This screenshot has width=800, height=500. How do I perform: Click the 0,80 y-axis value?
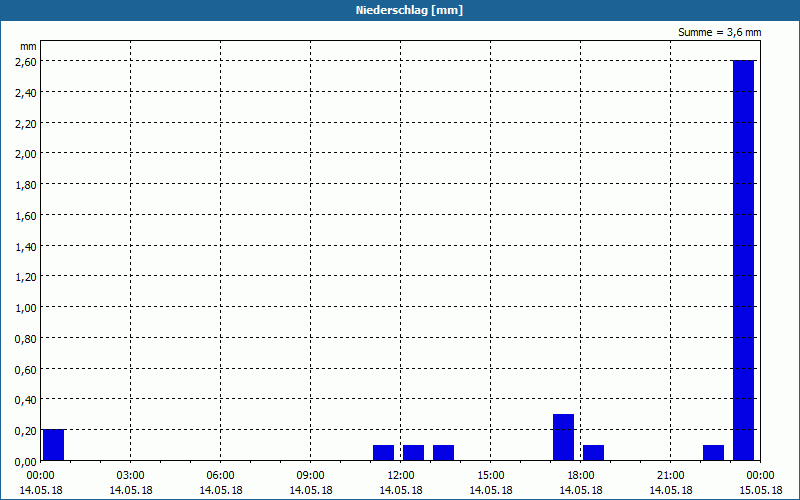[28, 338]
